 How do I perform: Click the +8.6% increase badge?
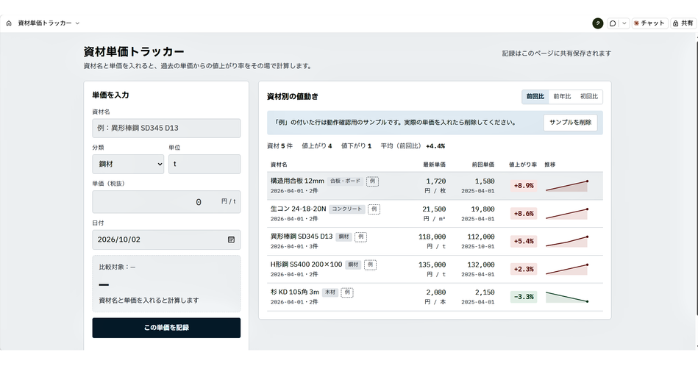tap(524, 214)
